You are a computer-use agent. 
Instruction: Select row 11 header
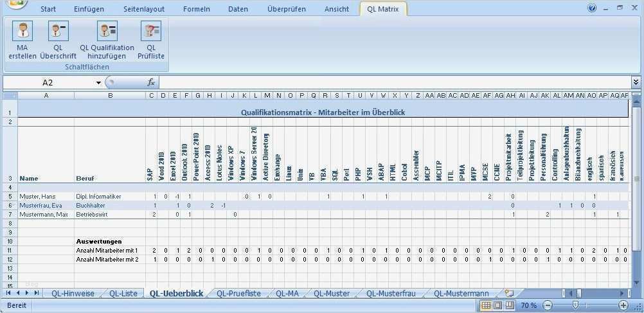coord(10,250)
